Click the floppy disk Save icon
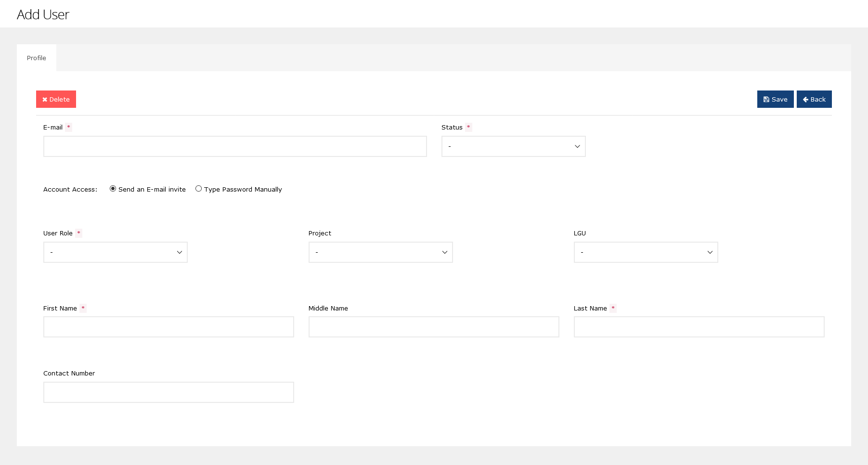The height and width of the screenshot is (465, 868). 766,100
